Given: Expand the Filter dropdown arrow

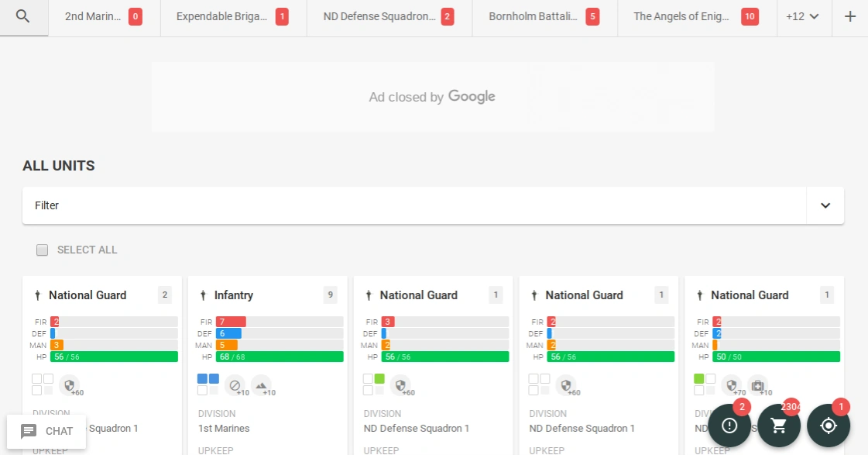Looking at the screenshot, I should tap(825, 205).
